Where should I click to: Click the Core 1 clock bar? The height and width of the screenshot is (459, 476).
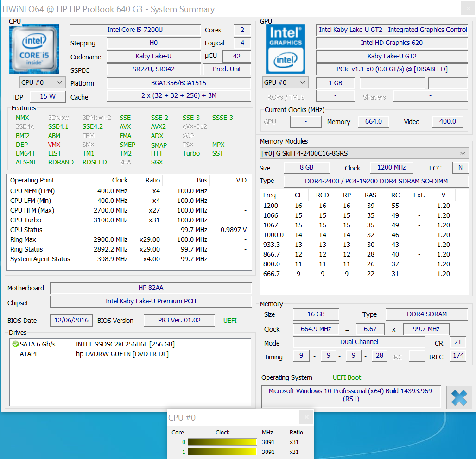pyautogui.click(x=222, y=452)
